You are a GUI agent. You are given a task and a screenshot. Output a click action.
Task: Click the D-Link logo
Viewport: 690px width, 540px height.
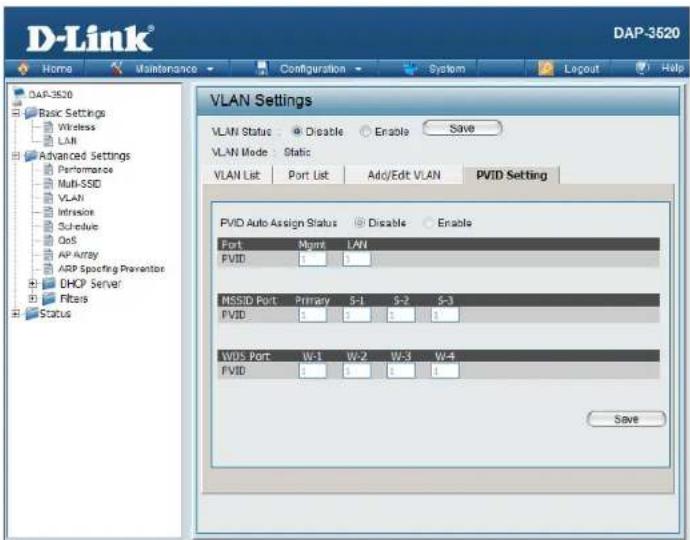(x=90, y=39)
